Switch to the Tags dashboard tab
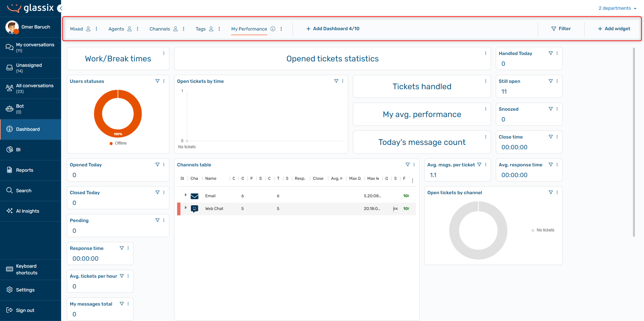Screen dimensions: 644x321 tap(201, 29)
